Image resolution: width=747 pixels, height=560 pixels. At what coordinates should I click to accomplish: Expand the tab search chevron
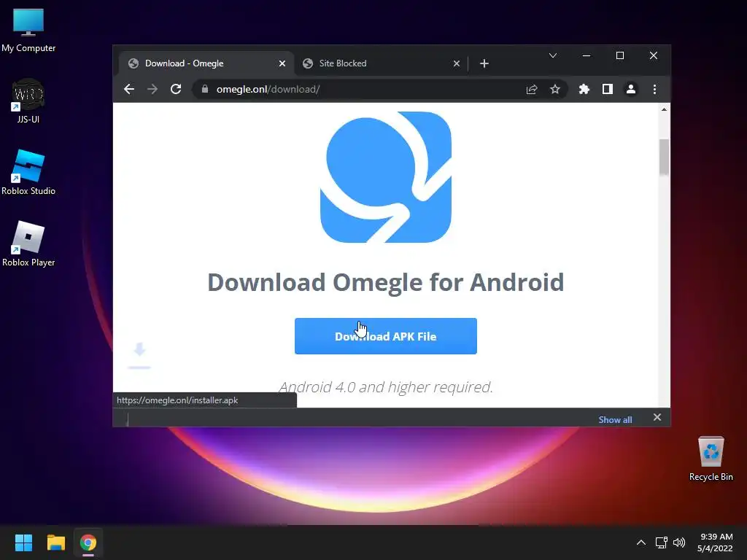tap(553, 55)
